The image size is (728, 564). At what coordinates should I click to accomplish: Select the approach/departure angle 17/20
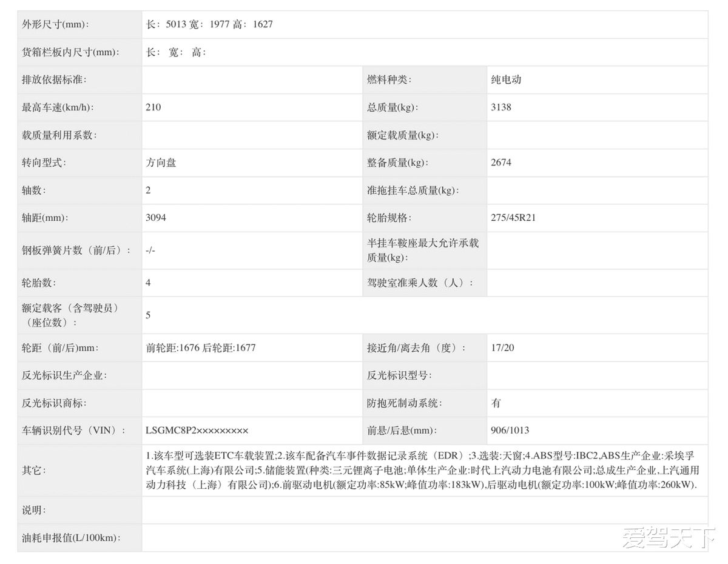pos(503,348)
